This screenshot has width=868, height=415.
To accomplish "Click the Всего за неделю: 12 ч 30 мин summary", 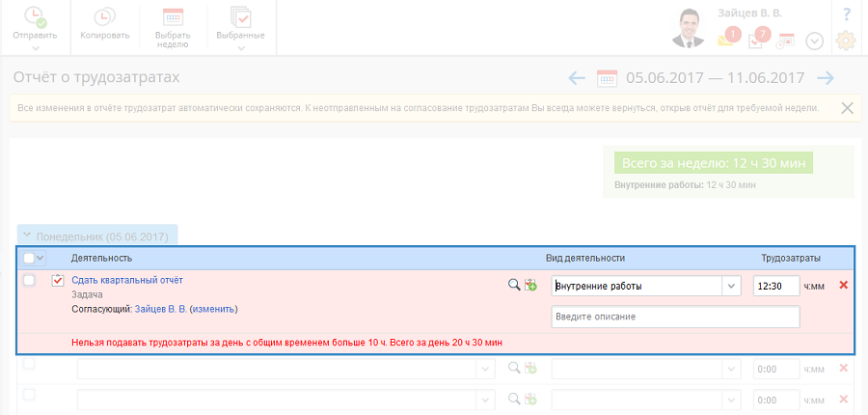I will click(714, 163).
